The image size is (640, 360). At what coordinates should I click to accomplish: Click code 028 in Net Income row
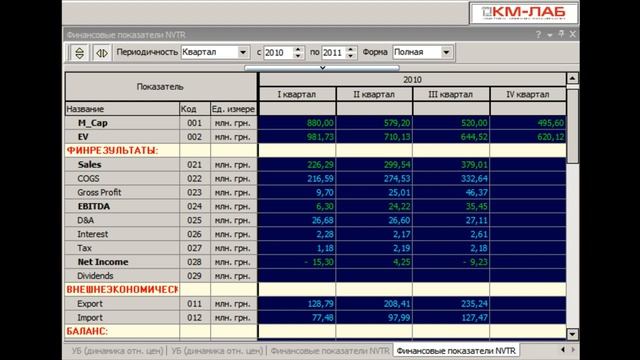(194, 262)
